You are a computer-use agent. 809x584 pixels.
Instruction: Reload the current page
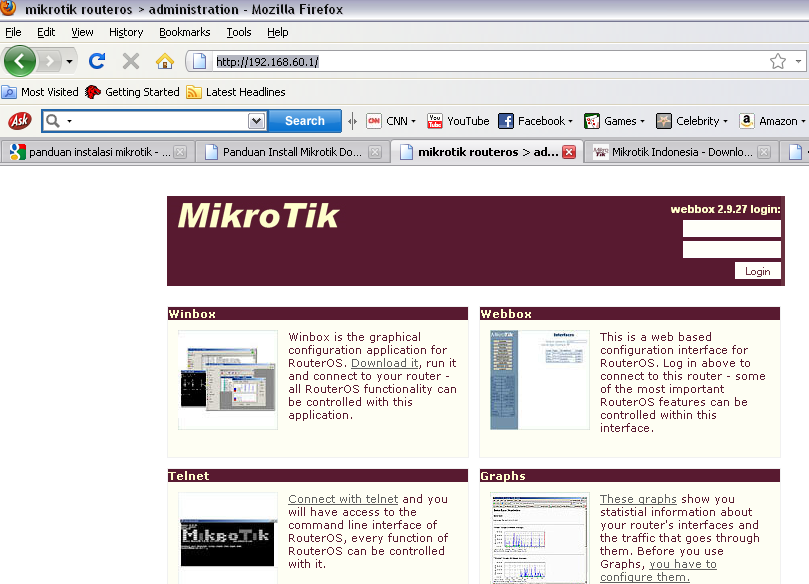coord(97,61)
